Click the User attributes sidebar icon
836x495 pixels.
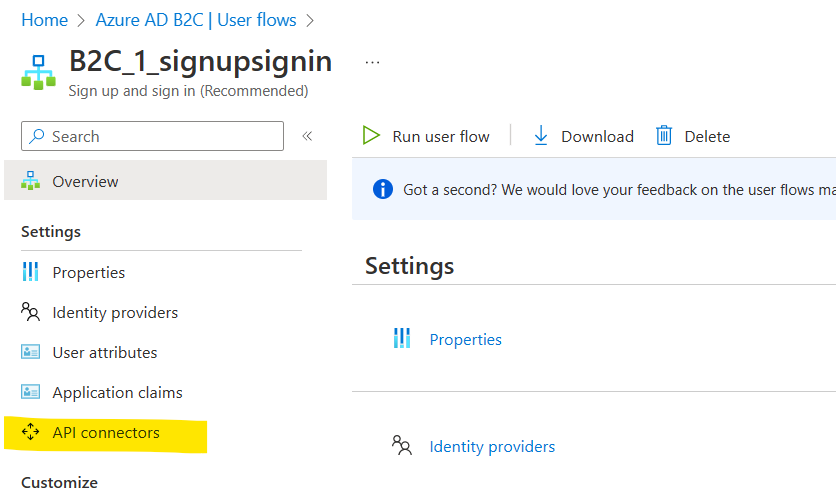[30, 352]
